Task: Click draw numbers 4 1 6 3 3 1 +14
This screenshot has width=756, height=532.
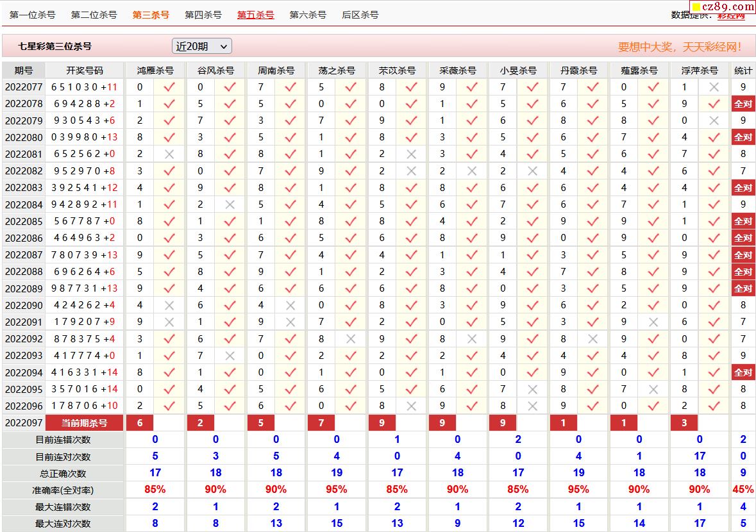Action: coord(85,372)
